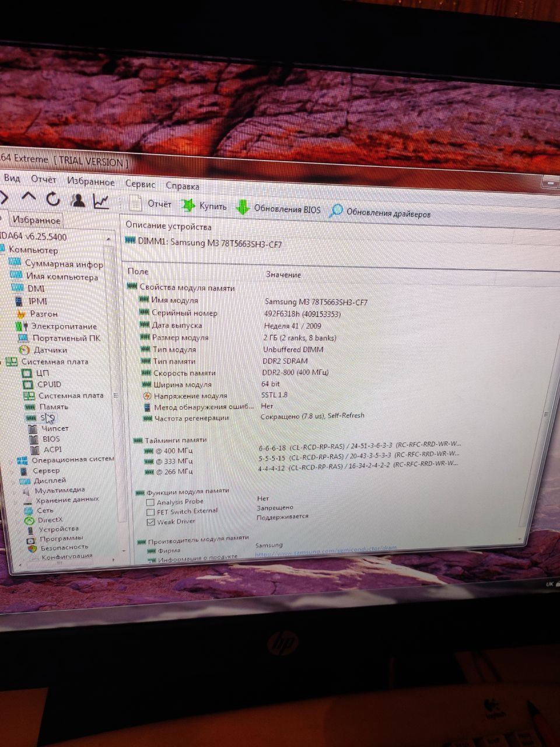Click Обновления драйверов toolbar button
The image size is (560, 747).
point(380,212)
